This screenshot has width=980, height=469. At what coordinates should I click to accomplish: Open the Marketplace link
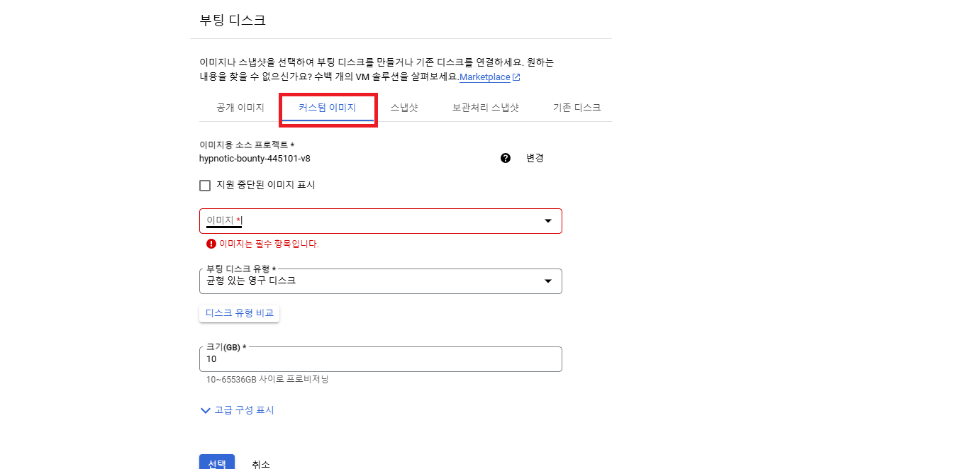484,77
